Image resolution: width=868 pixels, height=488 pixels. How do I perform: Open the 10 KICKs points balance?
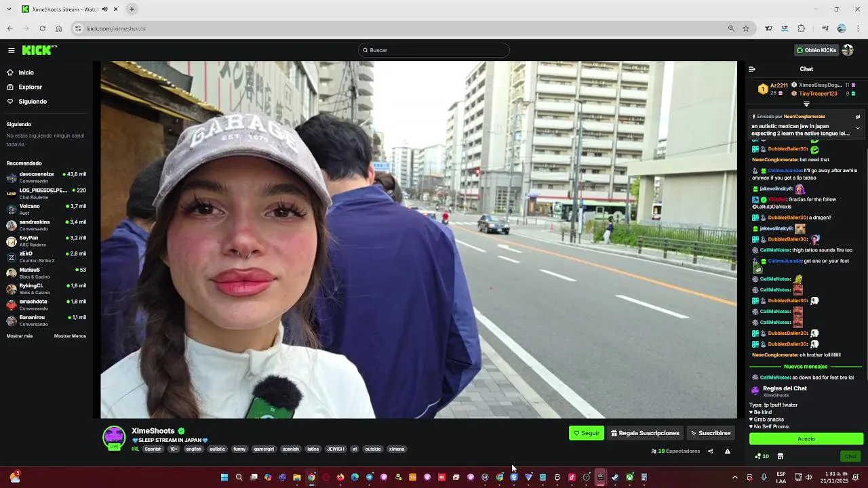[762, 456]
